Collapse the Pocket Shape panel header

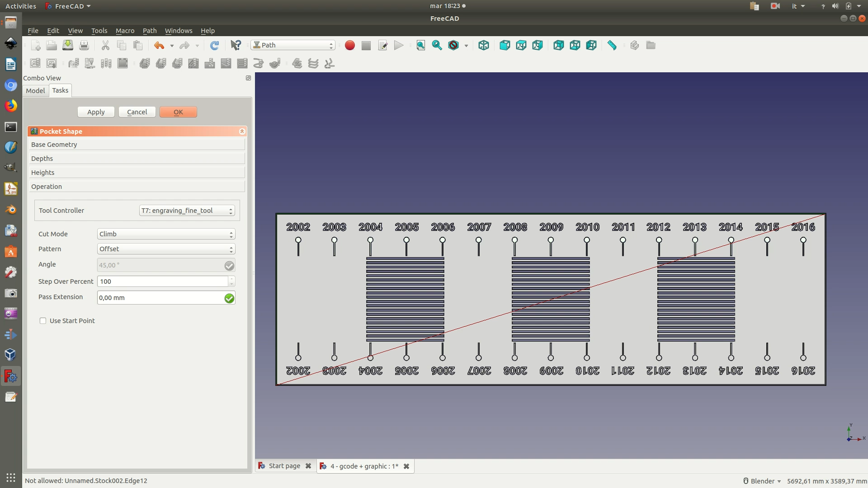click(x=242, y=131)
